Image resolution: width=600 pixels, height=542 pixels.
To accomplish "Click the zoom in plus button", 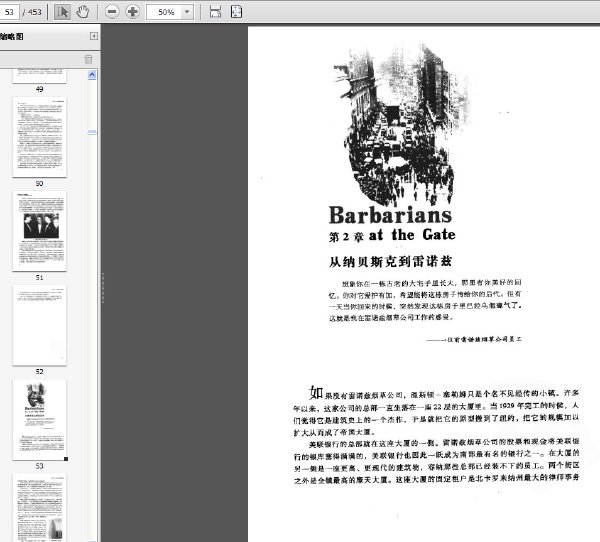I will point(133,12).
